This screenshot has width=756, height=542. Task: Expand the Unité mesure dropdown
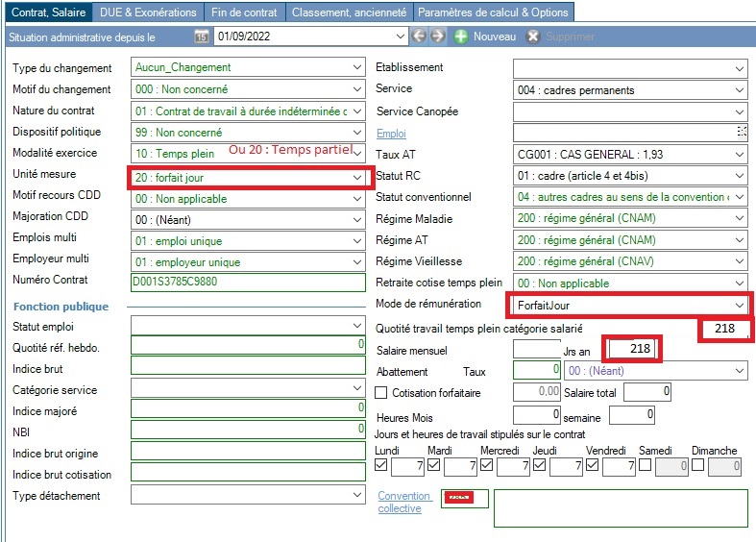point(357,178)
